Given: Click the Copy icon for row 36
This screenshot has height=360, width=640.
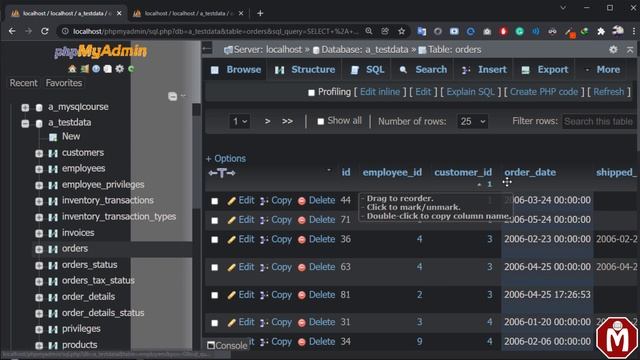Looking at the screenshot, I should [x=264, y=240].
